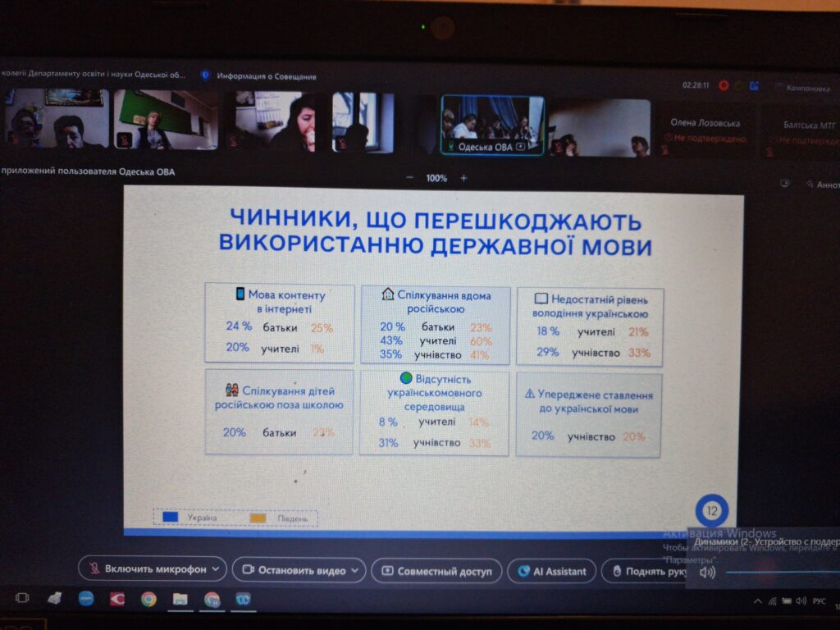Click the zoom out minus icon

[x=410, y=178]
